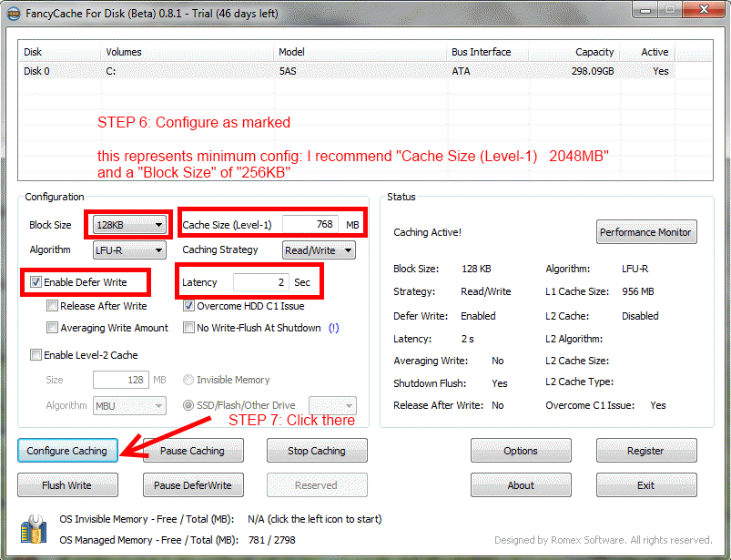This screenshot has width=731, height=560.
Task: Click the Reserved button
Action: [x=317, y=485]
